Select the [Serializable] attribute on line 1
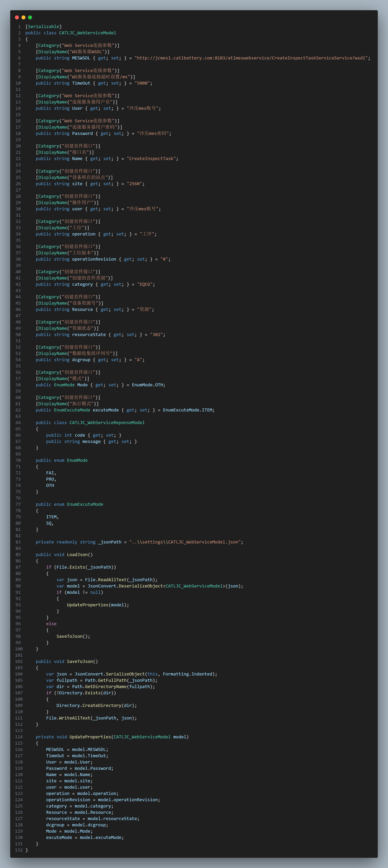The image size is (388, 868). (x=44, y=27)
